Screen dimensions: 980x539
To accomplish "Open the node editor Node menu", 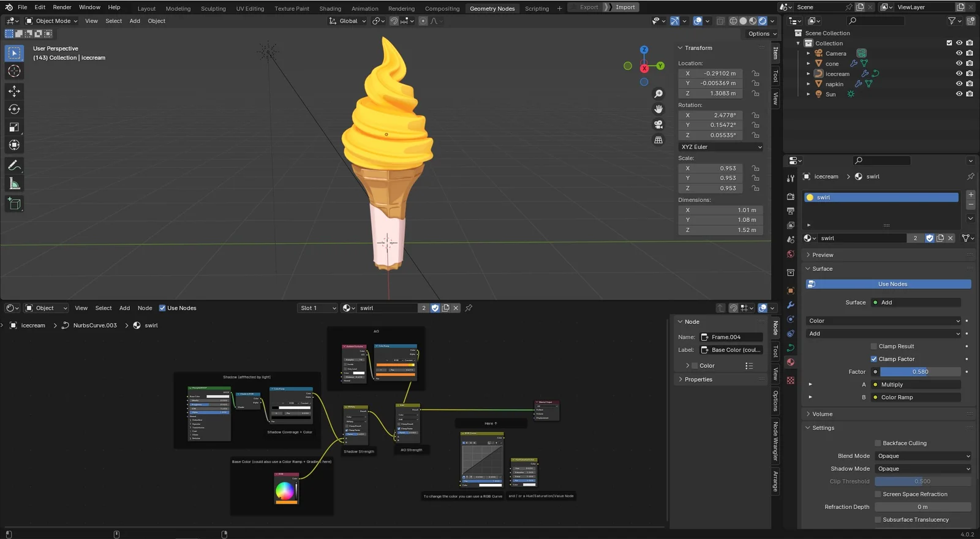I will pyautogui.click(x=145, y=308).
